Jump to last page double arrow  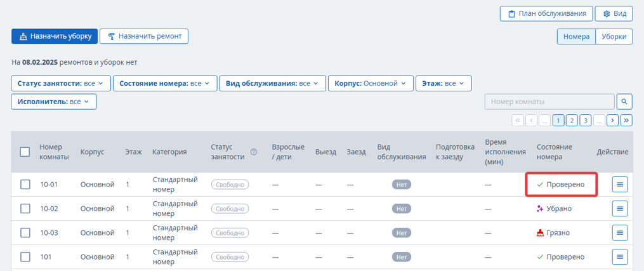[x=626, y=121]
